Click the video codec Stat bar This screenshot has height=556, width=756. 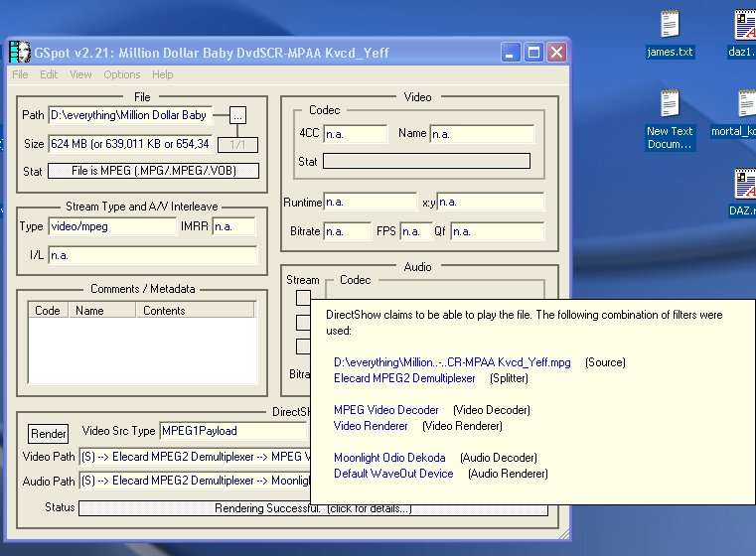pos(427,161)
